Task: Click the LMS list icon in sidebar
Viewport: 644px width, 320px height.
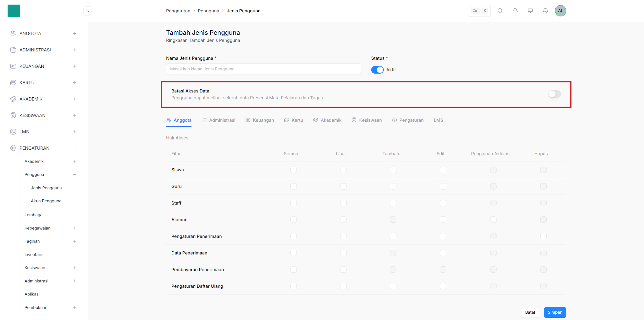Action: coord(13,132)
